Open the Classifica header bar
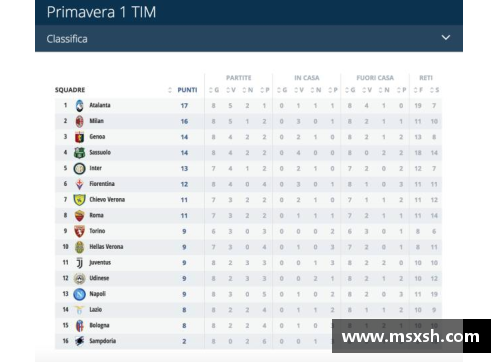Image resolution: width=500 pixels, height=362 pixels. coord(249,39)
